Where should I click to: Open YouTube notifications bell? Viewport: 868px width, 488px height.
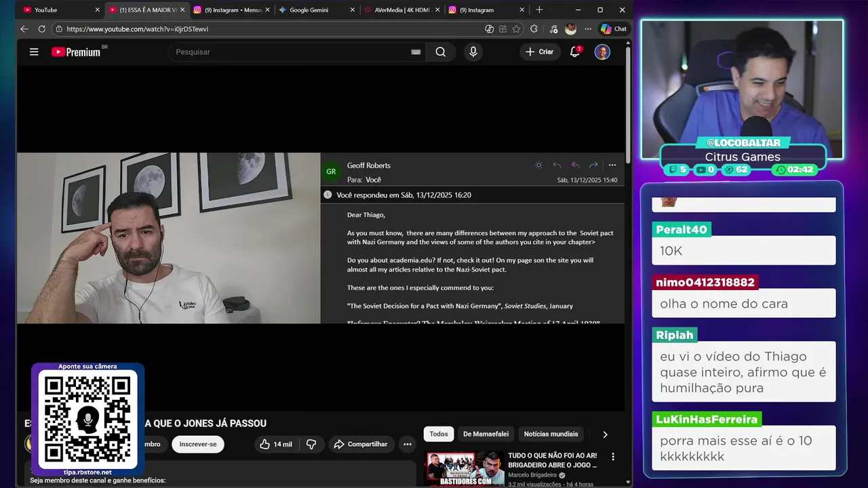coord(575,52)
